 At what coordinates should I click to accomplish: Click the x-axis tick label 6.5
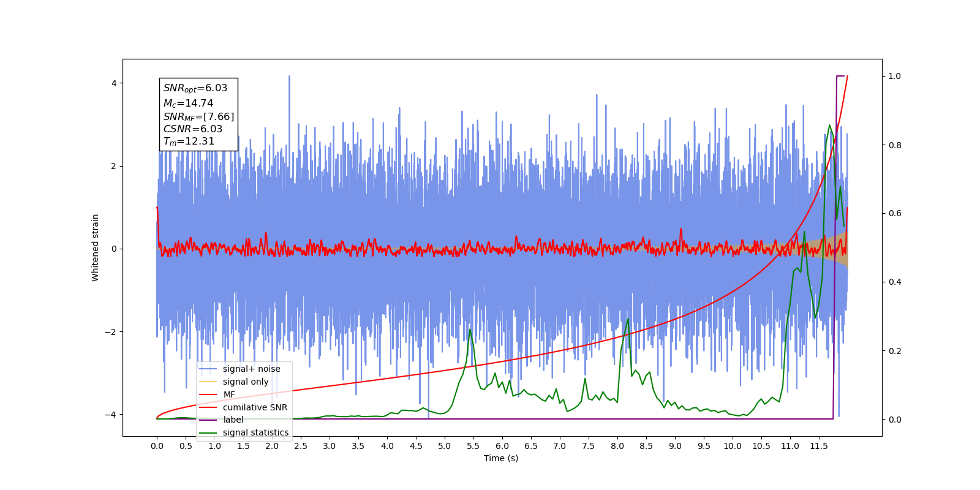coord(531,446)
